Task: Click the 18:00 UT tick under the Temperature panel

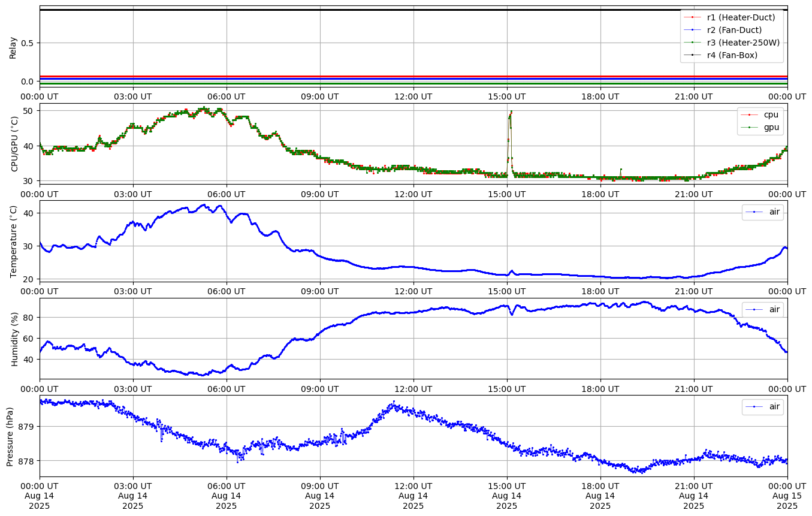Action: (x=600, y=291)
